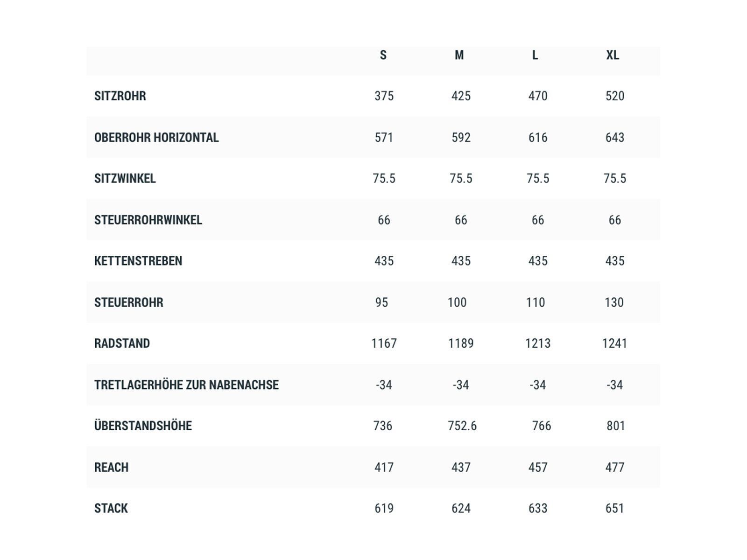The height and width of the screenshot is (560, 747).
Task: Click the OBERROHR HORIZONTAL row label
Action: tap(156, 138)
